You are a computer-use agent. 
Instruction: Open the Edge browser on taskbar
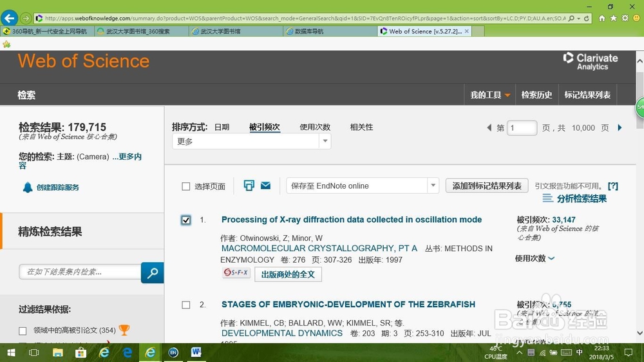point(128,352)
